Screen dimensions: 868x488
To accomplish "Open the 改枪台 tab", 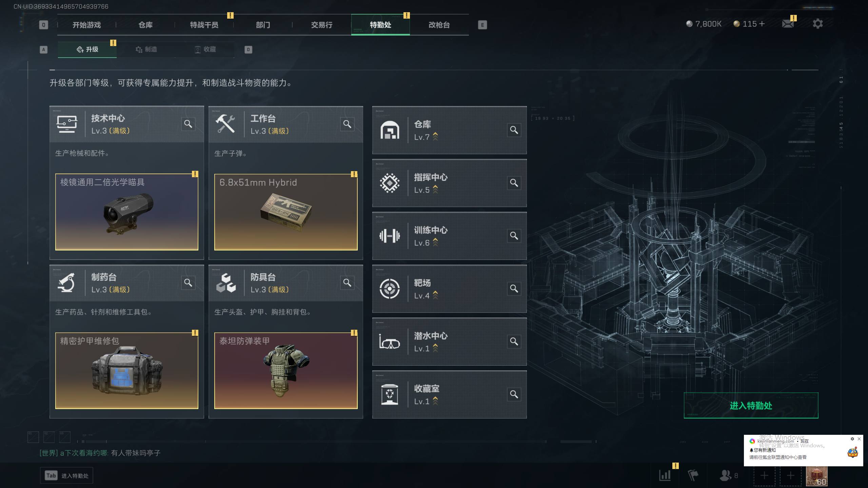I will 439,25.
